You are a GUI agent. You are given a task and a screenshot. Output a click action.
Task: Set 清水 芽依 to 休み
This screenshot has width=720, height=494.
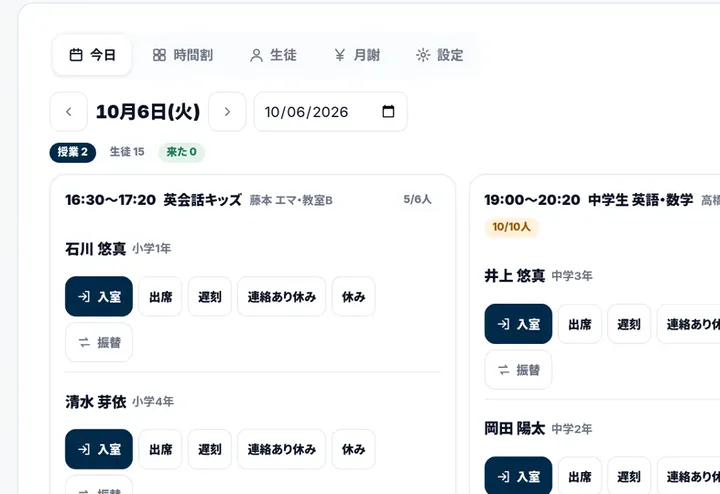click(x=354, y=449)
